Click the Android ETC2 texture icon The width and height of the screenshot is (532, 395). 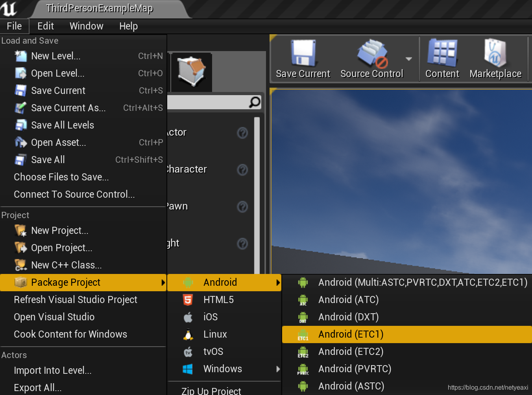tap(303, 352)
